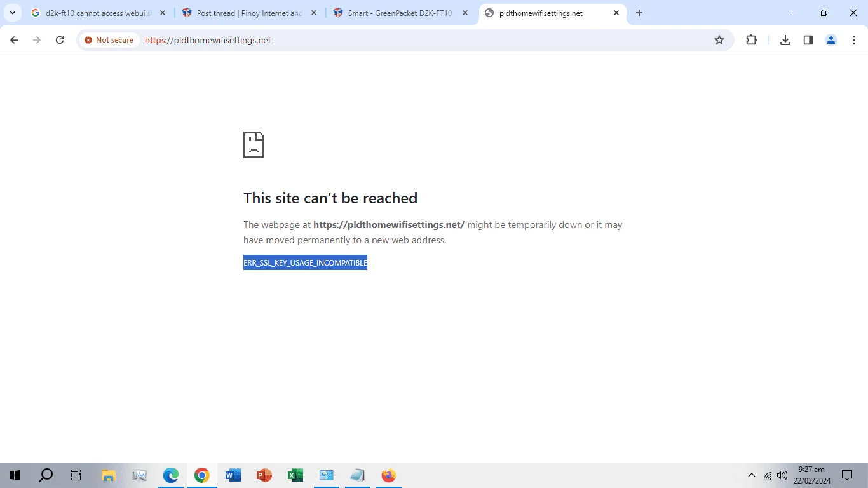
Task: Open the Extensions puzzle icon
Action: 751,40
